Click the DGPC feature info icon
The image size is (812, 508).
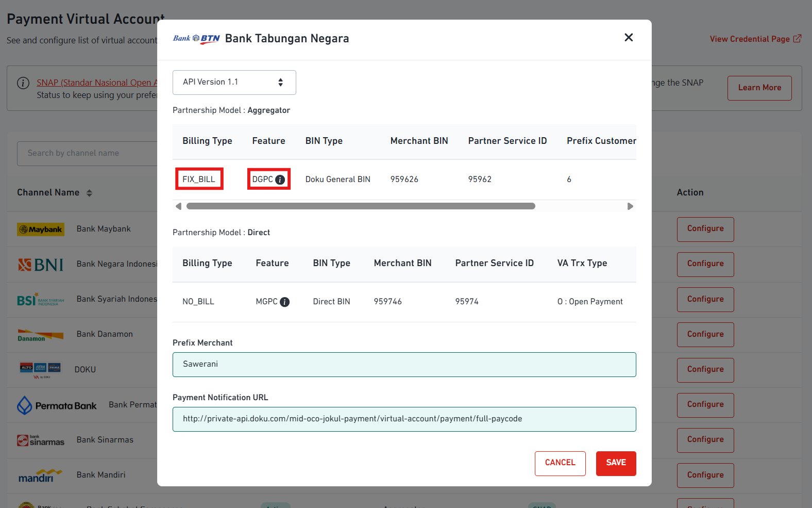(280, 179)
